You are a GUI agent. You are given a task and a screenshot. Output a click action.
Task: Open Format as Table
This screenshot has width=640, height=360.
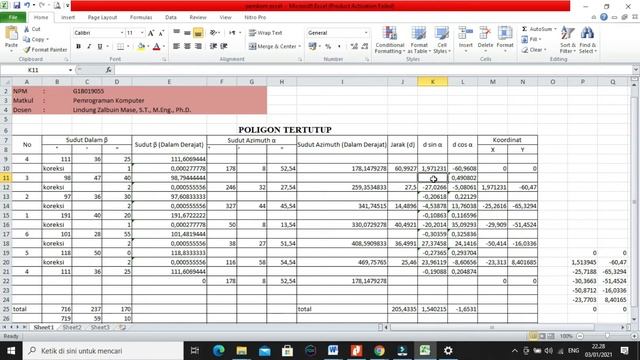click(419, 40)
